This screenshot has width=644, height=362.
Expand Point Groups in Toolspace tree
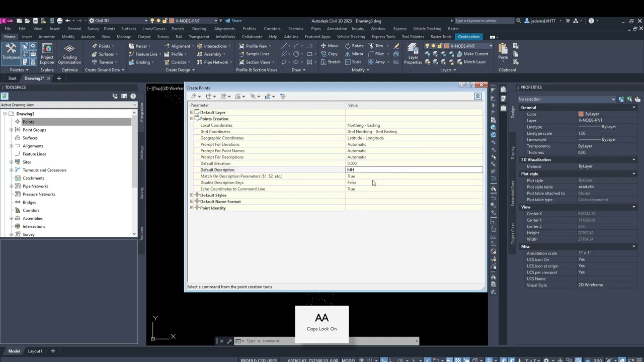pos(11,130)
